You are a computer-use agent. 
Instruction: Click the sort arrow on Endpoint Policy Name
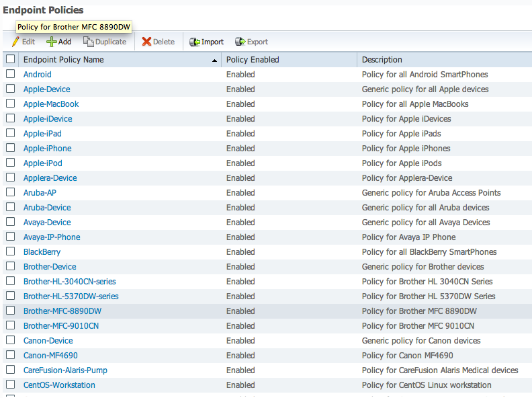(x=215, y=61)
